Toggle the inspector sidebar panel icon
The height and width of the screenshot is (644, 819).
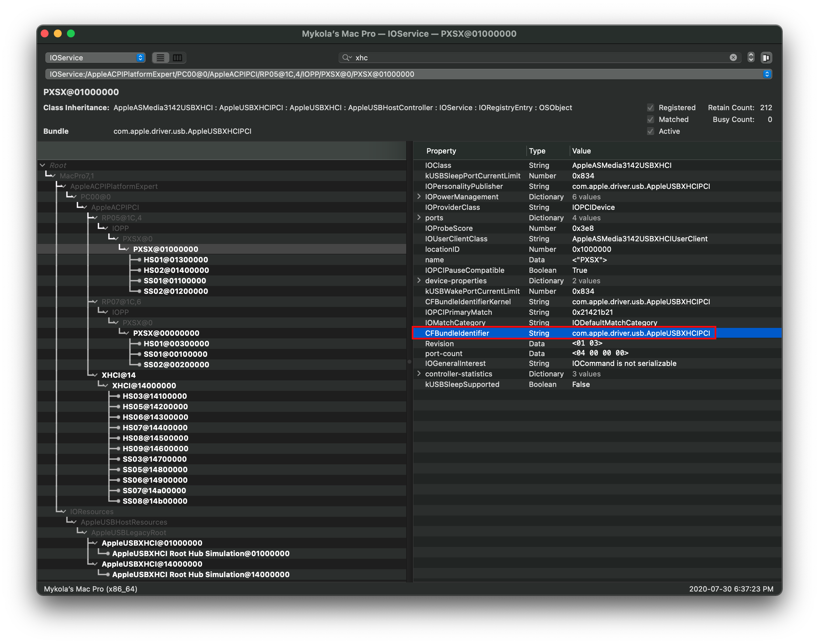coord(766,58)
